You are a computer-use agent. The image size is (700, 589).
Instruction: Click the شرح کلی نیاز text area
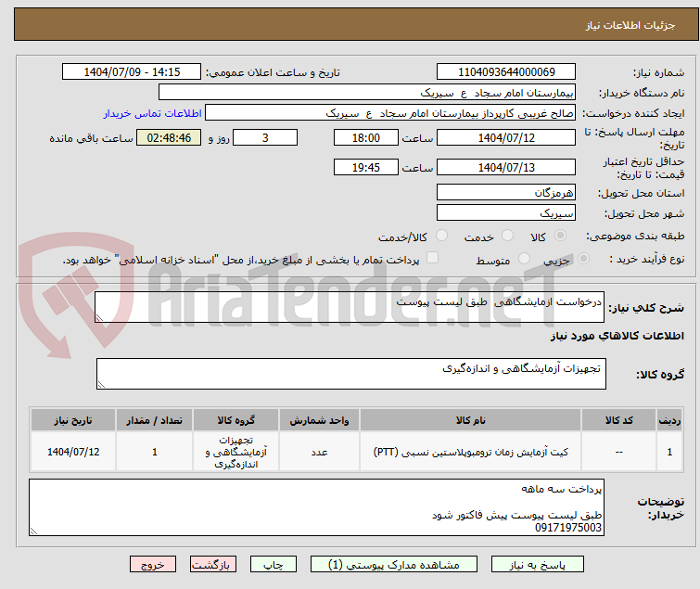pos(350,307)
